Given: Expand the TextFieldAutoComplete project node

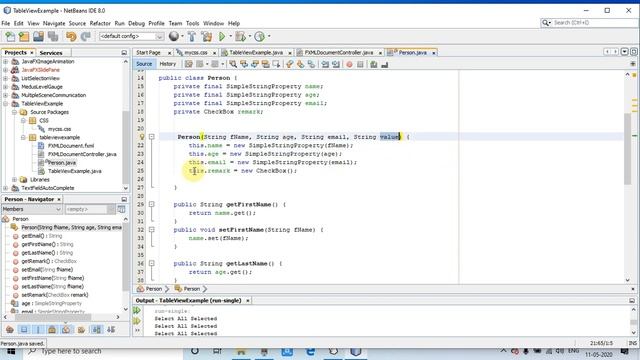Looking at the screenshot, I should point(6,188).
